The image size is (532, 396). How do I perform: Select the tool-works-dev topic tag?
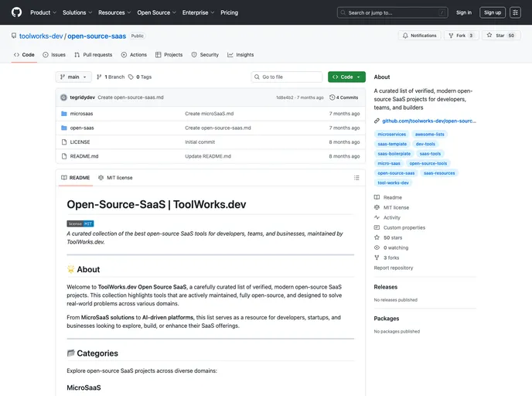(394, 183)
